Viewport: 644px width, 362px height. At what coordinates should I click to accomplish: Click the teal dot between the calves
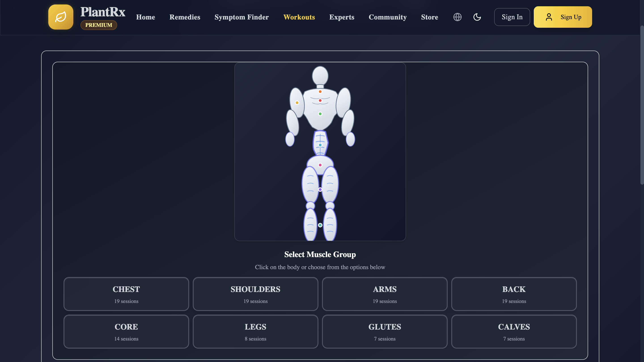click(320, 225)
